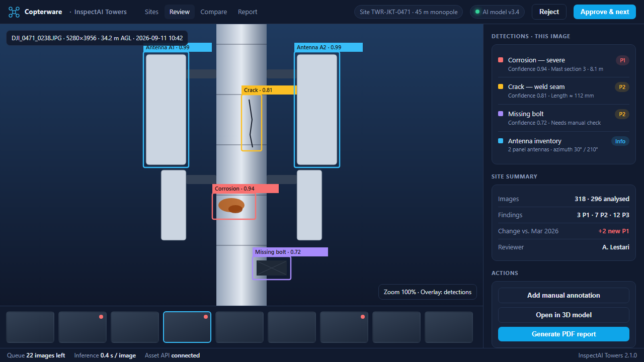Go to the Compare tab
The height and width of the screenshot is (362, 644).
coord(214,12)
